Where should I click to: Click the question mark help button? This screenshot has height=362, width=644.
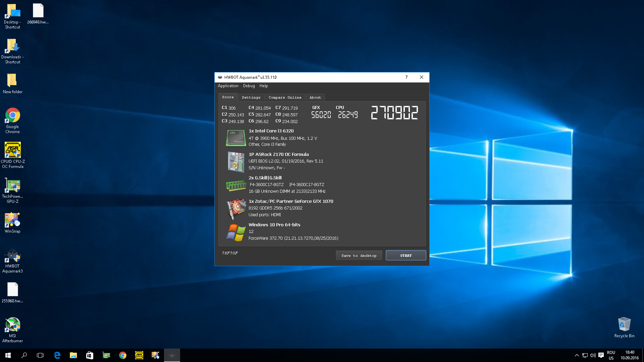(x=406, y=77)
